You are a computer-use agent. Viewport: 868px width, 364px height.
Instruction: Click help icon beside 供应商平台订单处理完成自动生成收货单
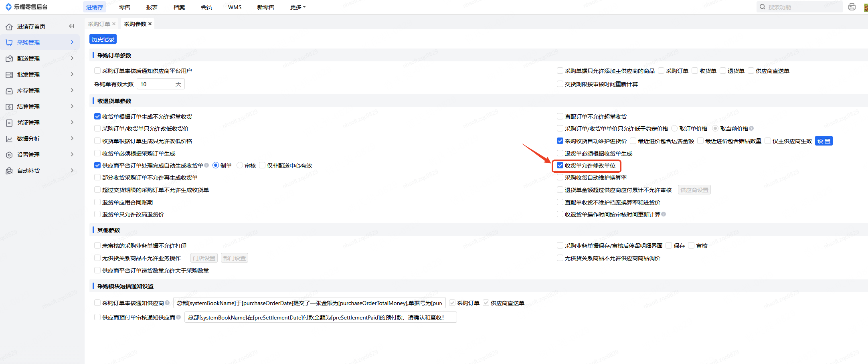(206, 165)
